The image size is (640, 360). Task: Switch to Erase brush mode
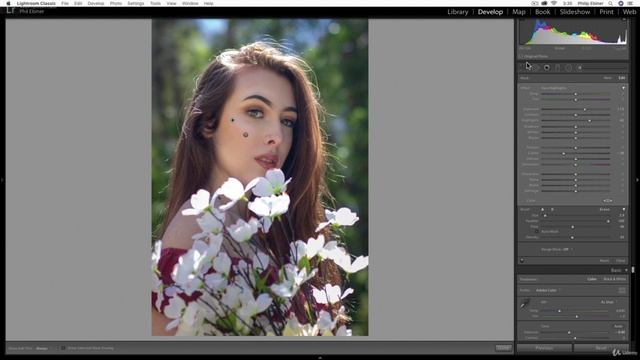click(x=604, y=209)
